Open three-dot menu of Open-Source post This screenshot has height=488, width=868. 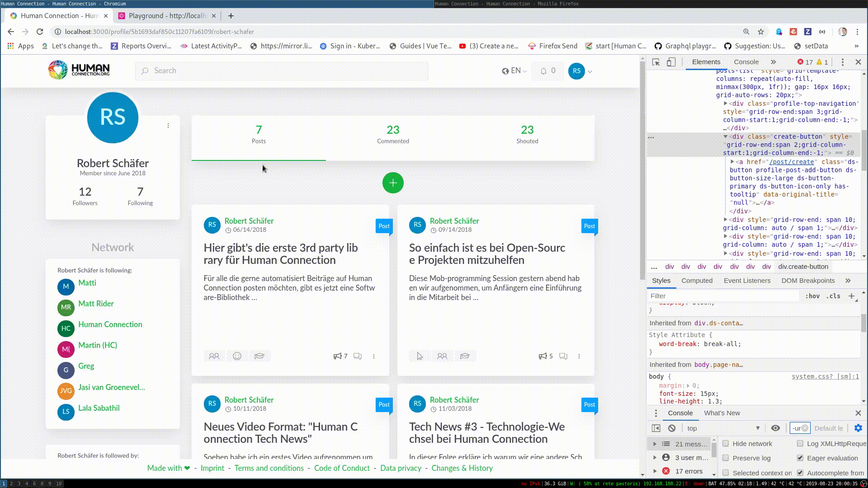click(x=579, y=356)
